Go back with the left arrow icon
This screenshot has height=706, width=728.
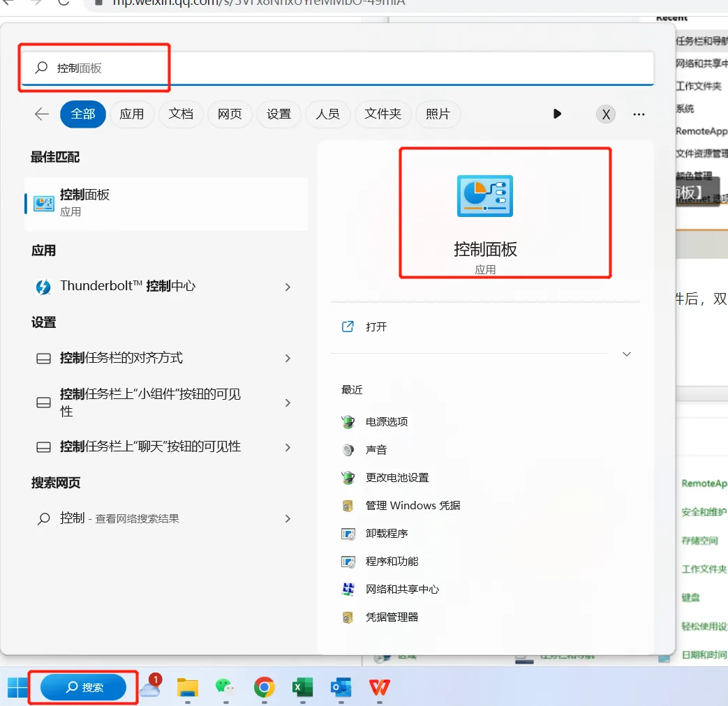click(x=42, y=114)
